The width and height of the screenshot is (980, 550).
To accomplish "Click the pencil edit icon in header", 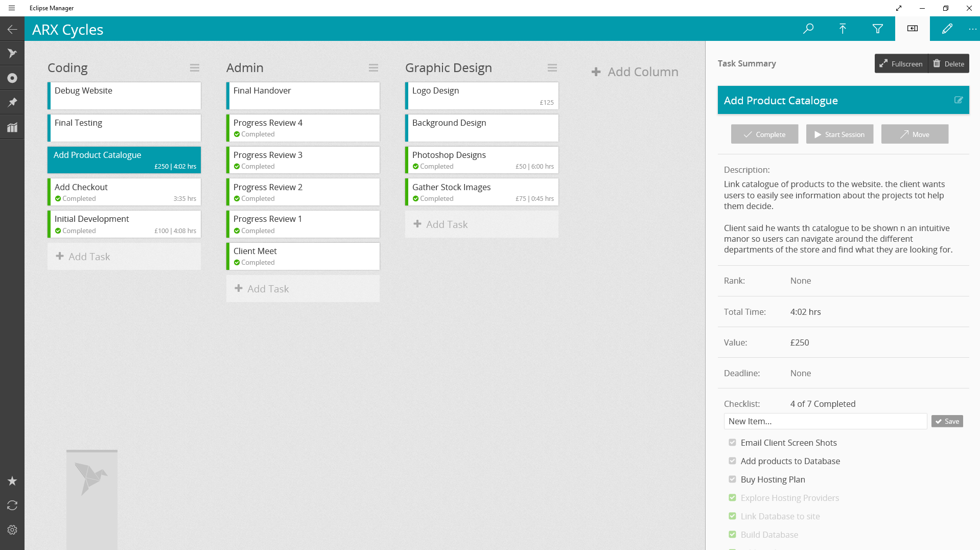I will [947, 29].
